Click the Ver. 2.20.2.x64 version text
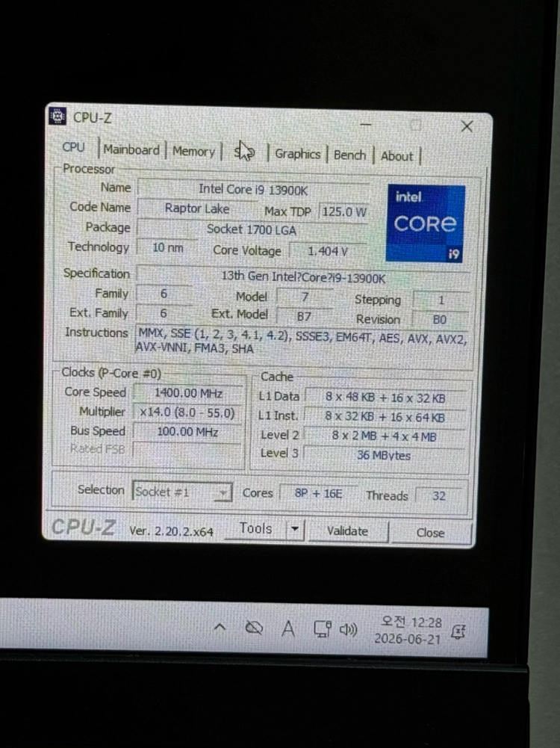560x748 pixels. [x=171, y=531]
